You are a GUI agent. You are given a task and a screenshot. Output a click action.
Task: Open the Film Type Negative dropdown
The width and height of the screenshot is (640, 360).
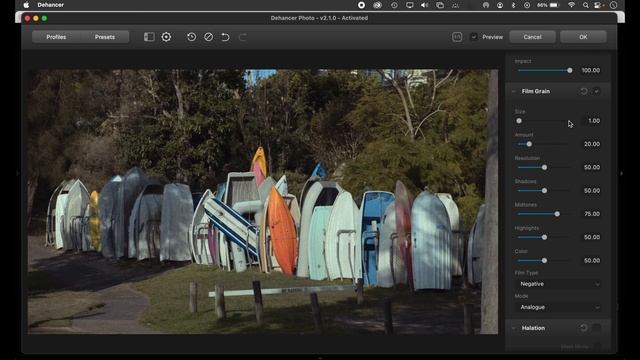click(x=558, y=284)
